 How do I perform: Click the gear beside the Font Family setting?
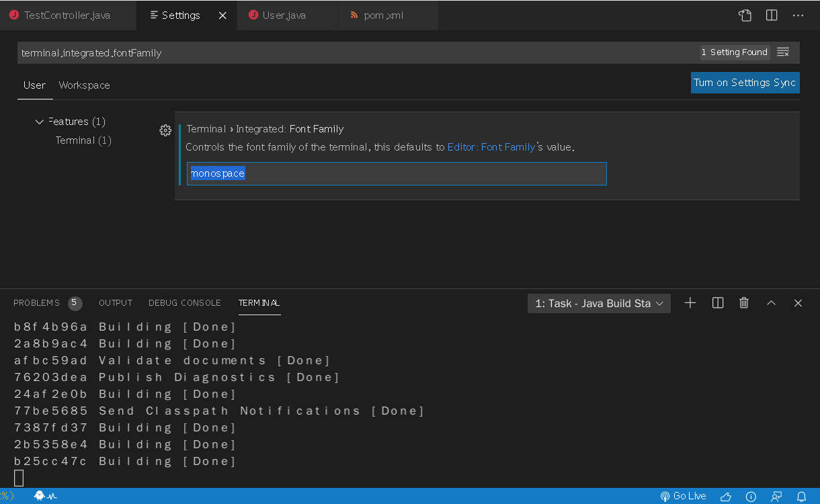pyautogui.click(x=165, y=130)
